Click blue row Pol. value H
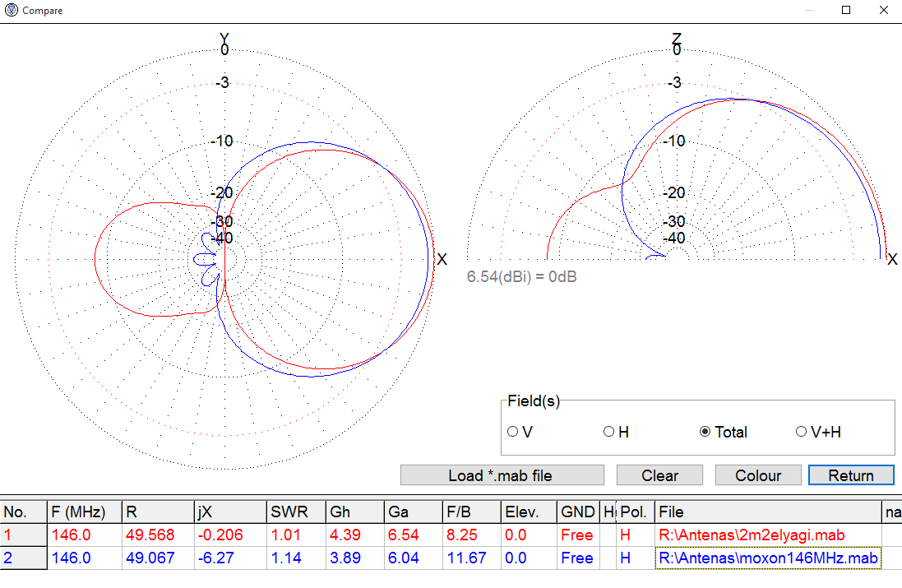This screenshot has height=588, width=902. 635,558
